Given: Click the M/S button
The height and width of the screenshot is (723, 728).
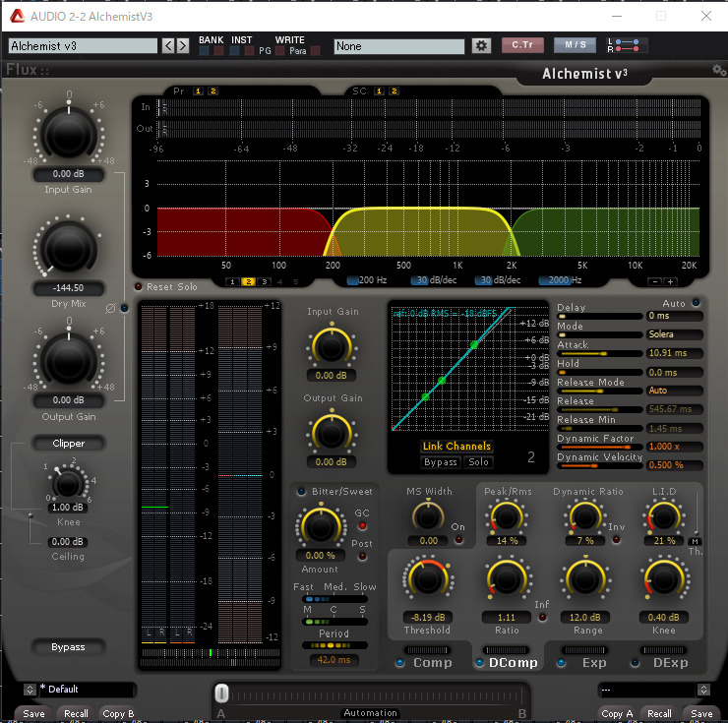Looking at the screenshot, I should 575,45.
